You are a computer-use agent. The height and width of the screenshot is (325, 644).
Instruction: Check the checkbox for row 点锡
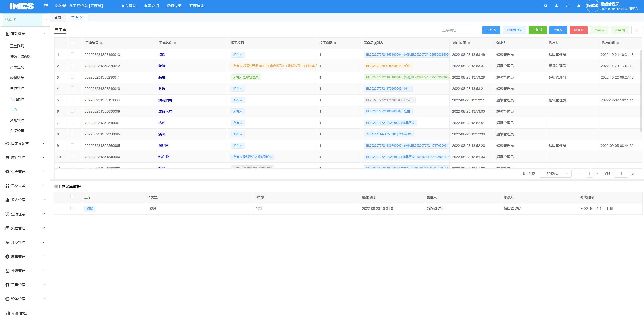[x=72, y=54]
